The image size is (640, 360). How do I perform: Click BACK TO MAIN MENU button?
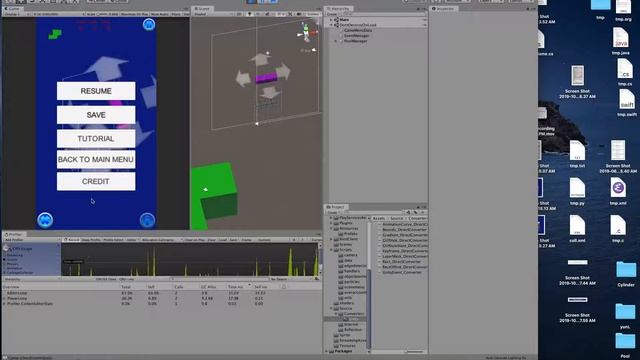point(96,159)
